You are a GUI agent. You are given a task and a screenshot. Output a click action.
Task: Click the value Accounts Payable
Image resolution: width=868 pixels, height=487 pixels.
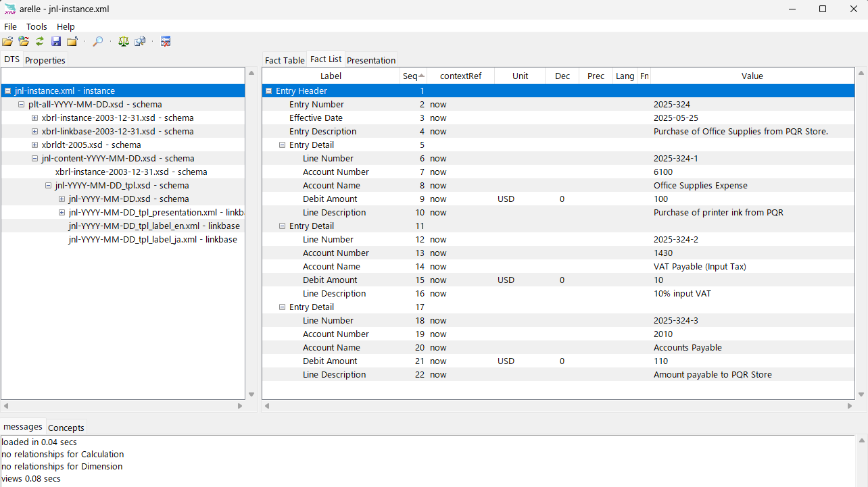pos(688,347)
